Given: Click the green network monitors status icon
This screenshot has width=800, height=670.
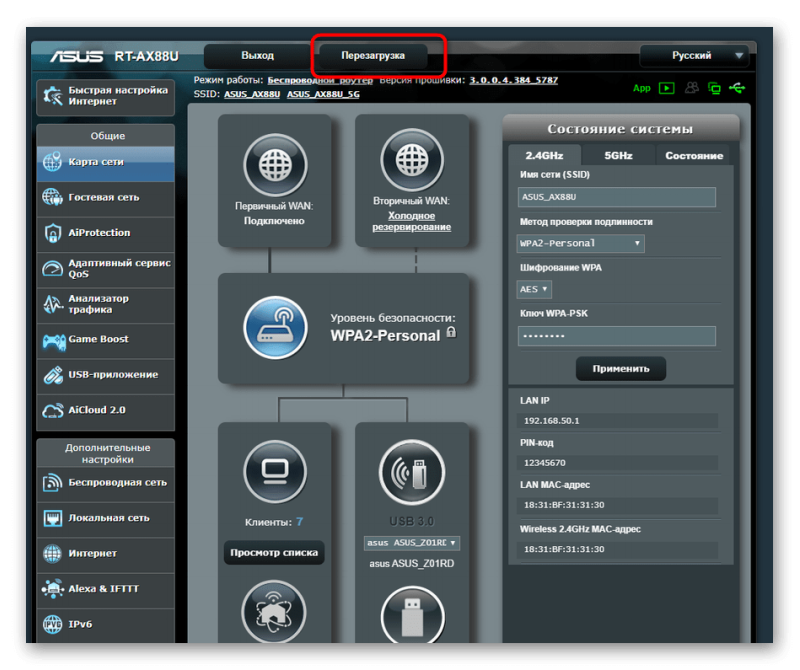Looking at the screenshot, I should 714,88.
